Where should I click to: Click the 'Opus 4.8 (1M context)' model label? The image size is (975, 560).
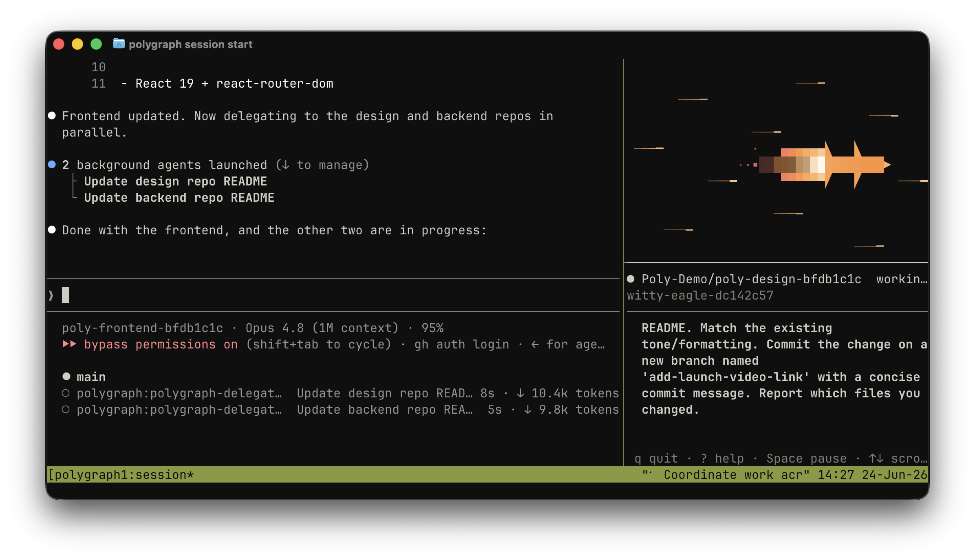322,328
